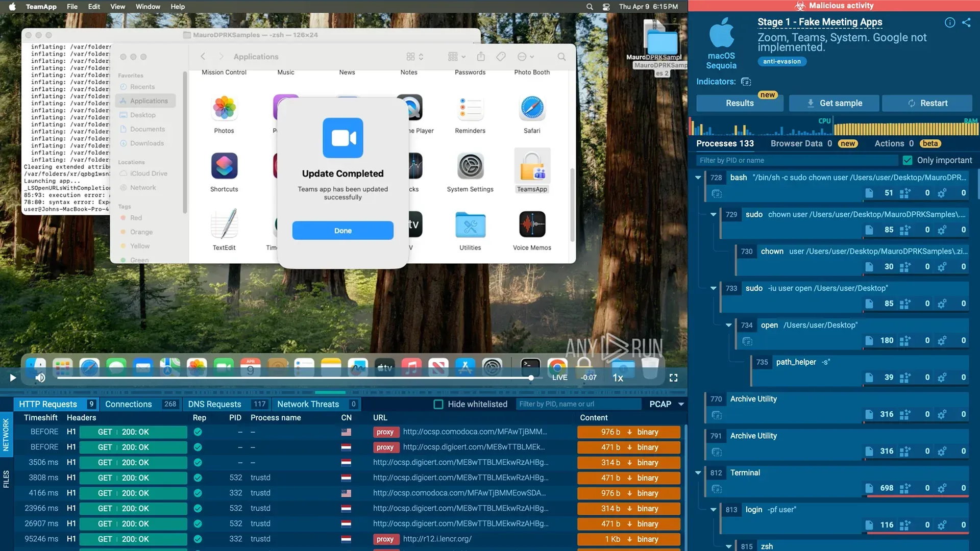Mute the recording volume
The image size is (980, 551).
tap(40, 378)
